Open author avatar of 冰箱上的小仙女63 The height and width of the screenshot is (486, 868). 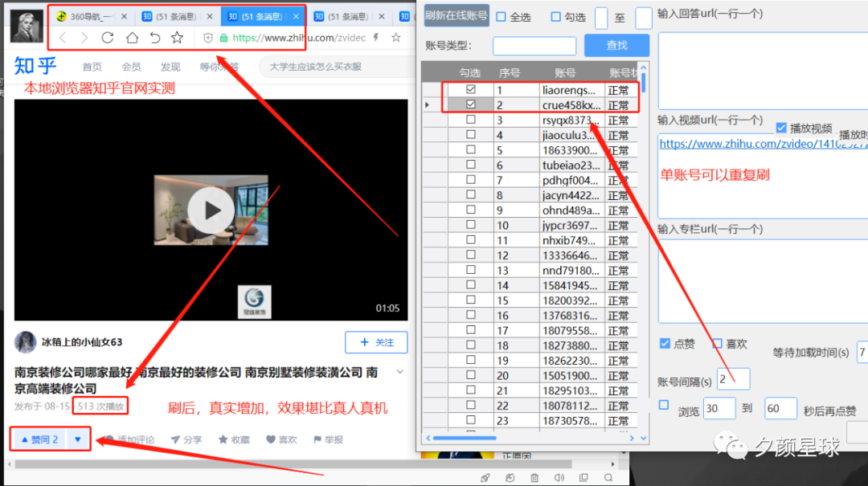tap(26, 342)
